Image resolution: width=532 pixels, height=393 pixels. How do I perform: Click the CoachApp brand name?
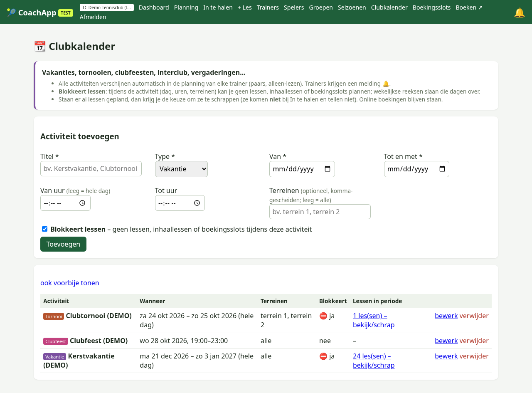point(37,12)
